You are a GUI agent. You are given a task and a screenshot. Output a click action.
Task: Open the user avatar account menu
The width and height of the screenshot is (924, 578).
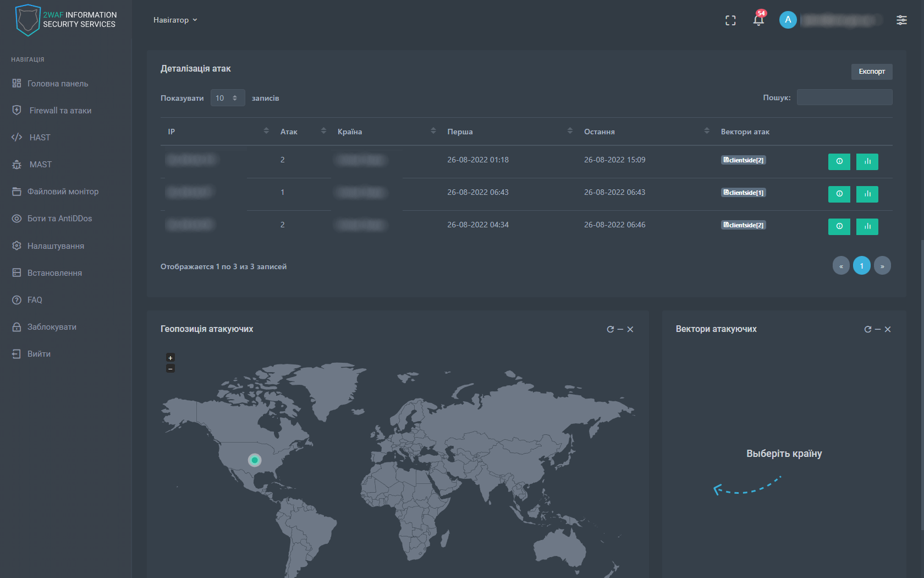coord(788,20)
